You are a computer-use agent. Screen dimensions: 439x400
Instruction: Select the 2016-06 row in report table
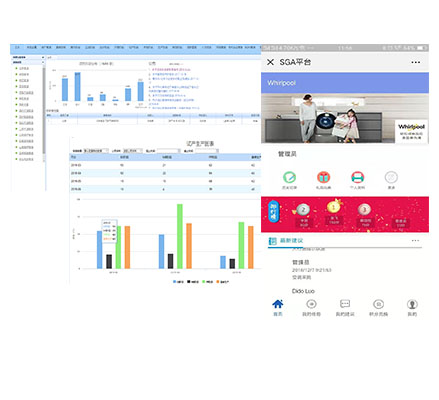[x=165, y=189]
